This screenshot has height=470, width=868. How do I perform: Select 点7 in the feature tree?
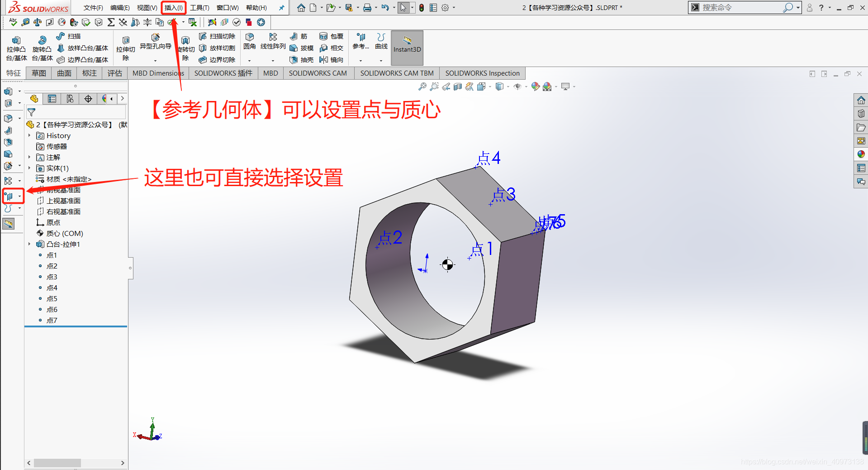pos(52,320)
